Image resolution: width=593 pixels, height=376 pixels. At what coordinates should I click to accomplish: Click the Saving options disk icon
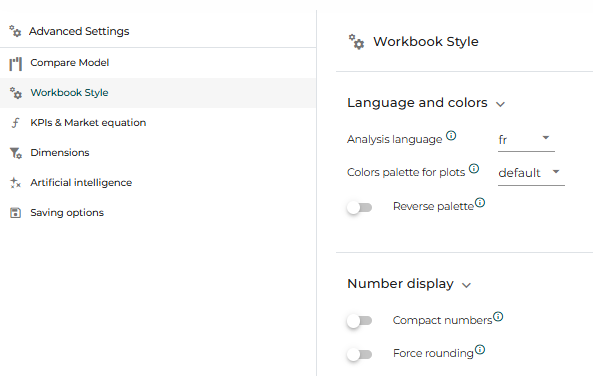15,213
